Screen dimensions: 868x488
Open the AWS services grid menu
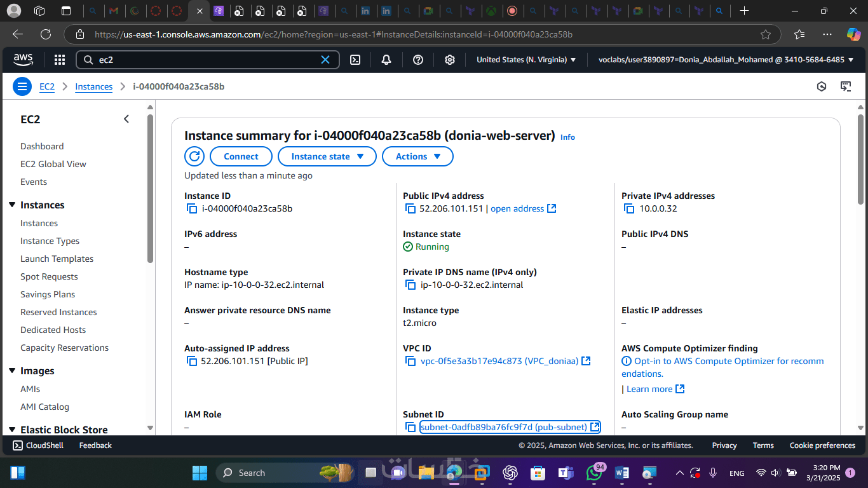[60, 60]
